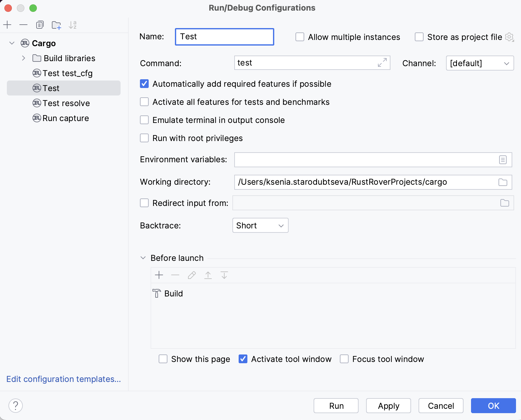Create a new configuration folder
This screenshot has height=420, width=521.
tap(56, 25)
